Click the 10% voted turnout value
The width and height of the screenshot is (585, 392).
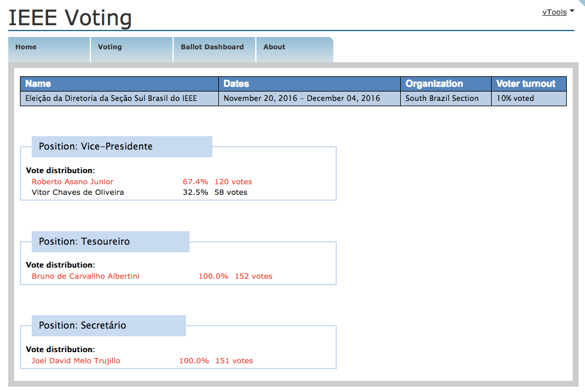pos(515,99)
